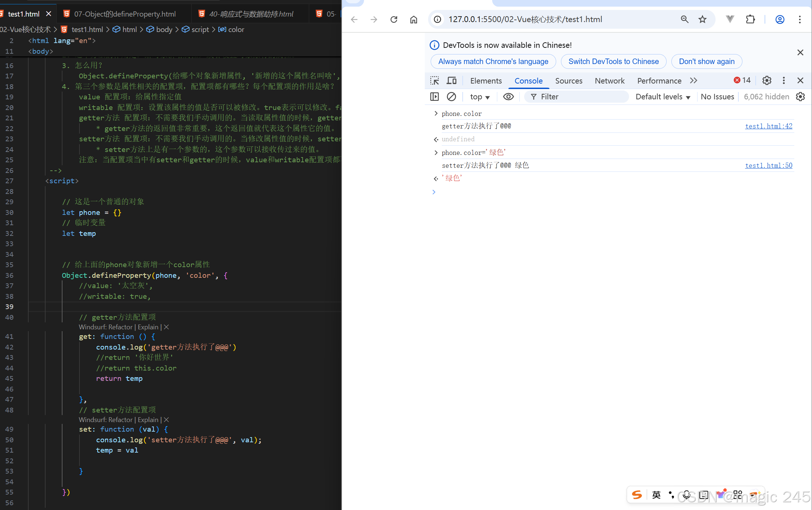The width and height of the screenshot is (812, 510).
Task: Open DevTools settings gear icon
Action: click(767, 81)
